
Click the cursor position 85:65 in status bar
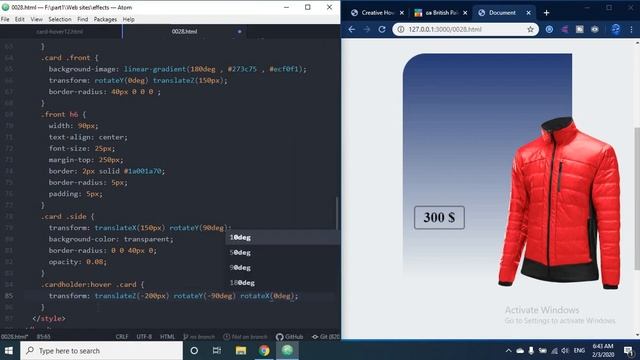[44, 337]
